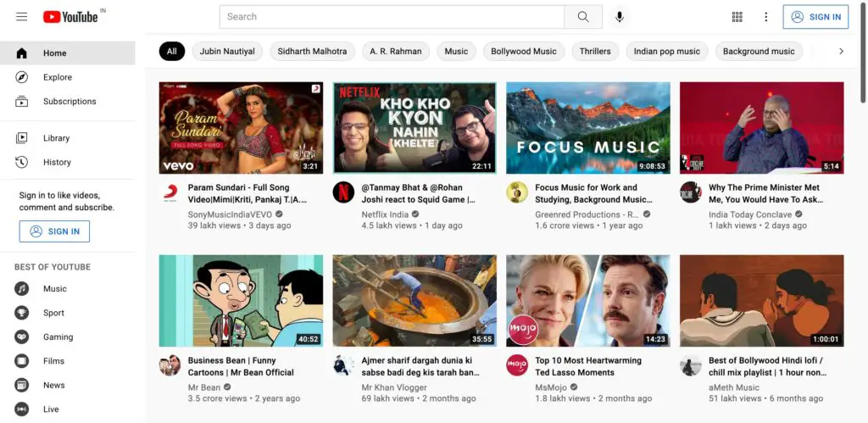Click the Search input field
Screen dimensions: 868x423
(x=392, y=17)
